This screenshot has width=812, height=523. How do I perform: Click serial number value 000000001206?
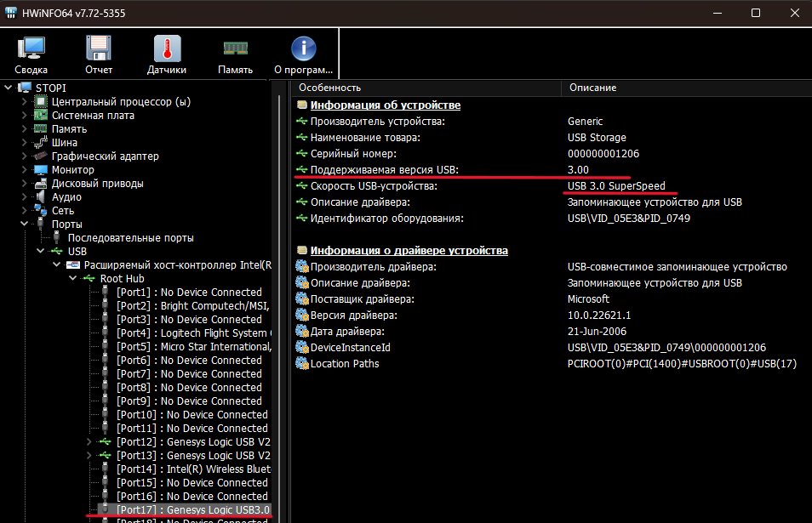(603, 154)
